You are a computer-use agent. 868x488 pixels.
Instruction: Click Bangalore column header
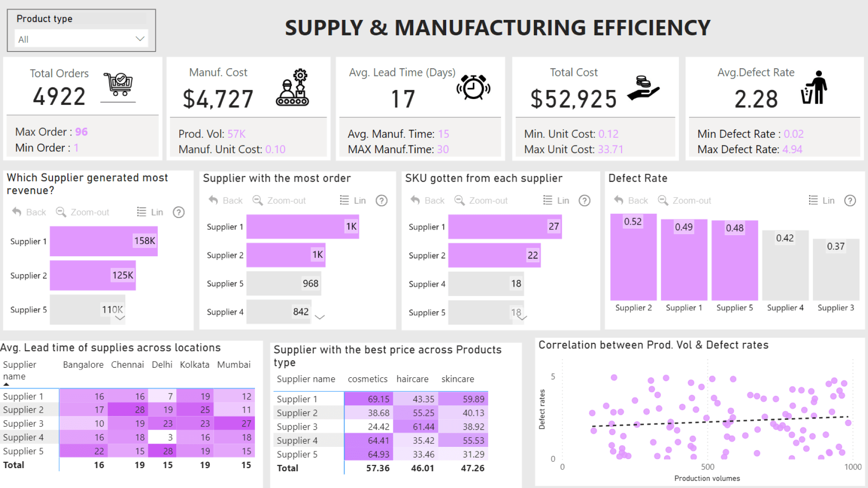[83, 365]
